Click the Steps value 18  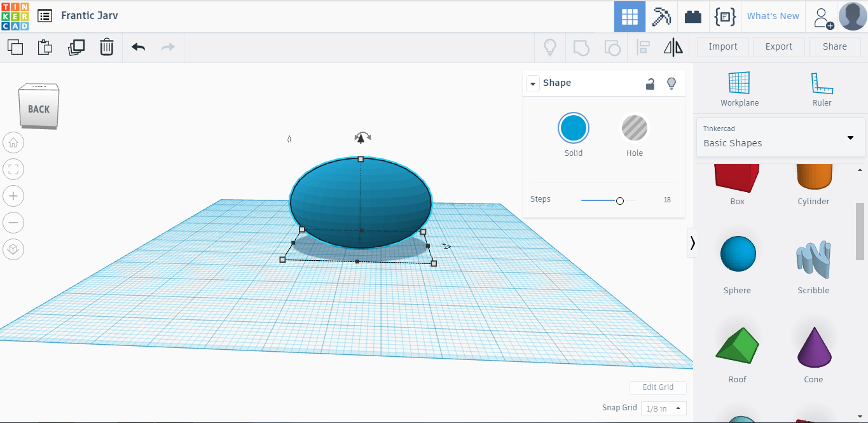pos(667,200)
